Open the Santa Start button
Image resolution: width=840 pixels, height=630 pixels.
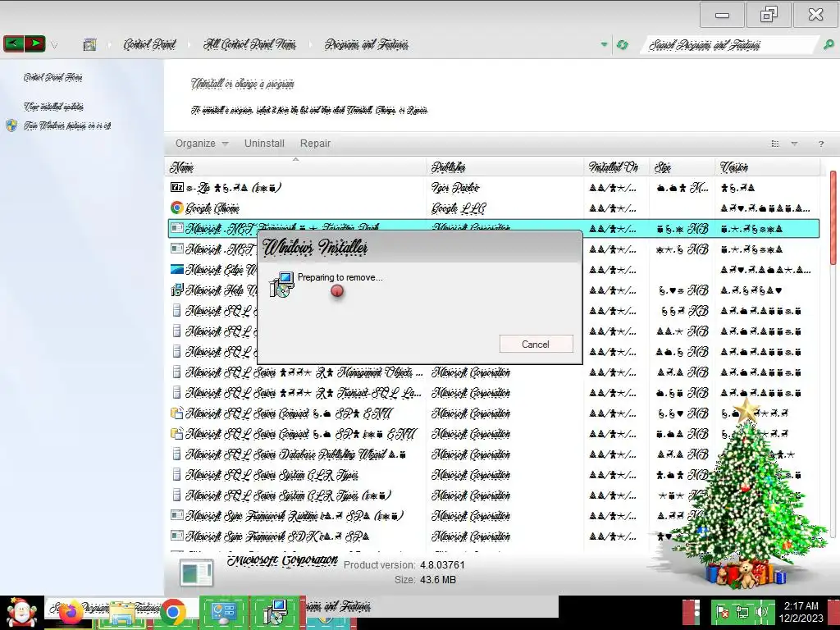[x=21, y=613]
